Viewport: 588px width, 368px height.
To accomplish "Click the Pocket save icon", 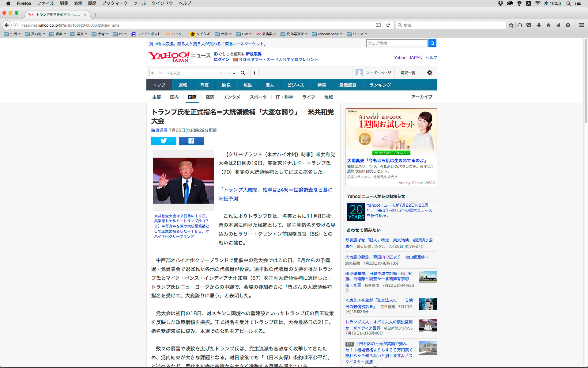I will (529, 25).
